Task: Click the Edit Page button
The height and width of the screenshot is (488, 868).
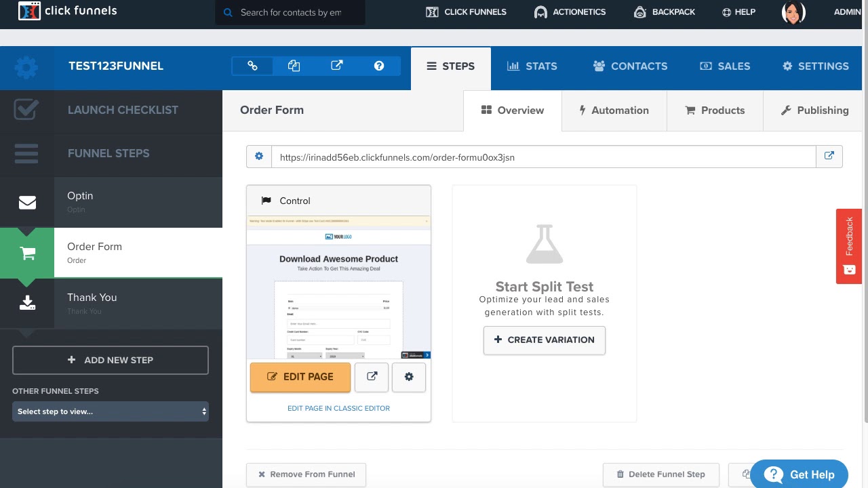Action: tap(300, 377)
